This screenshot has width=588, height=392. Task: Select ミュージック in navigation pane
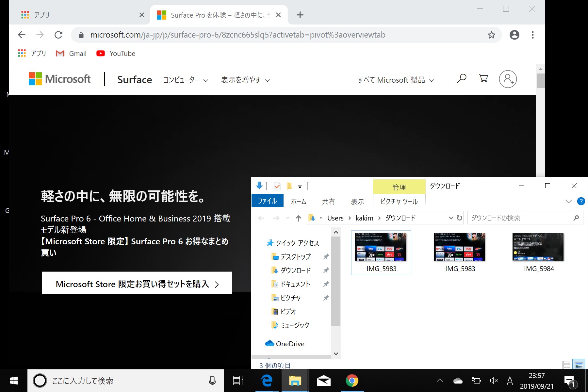(x=290, y=325)
